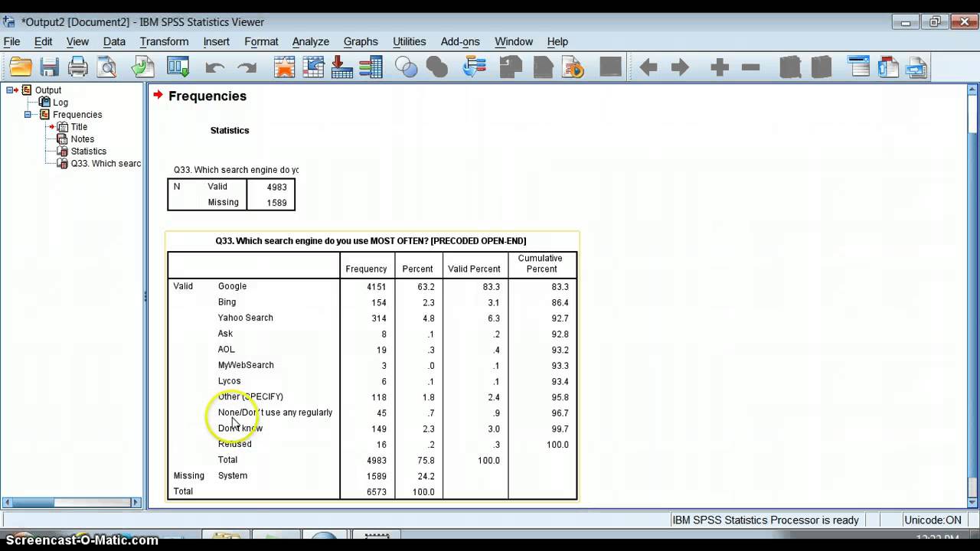The height and width of the screenshot is (551, 980).
Task: Click the Insert Heading icon
Action: 860,67
